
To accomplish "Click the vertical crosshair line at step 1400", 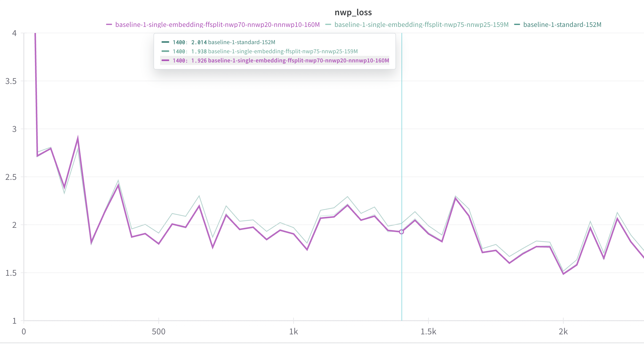I will pyautogui.click(x=402, y=152).
